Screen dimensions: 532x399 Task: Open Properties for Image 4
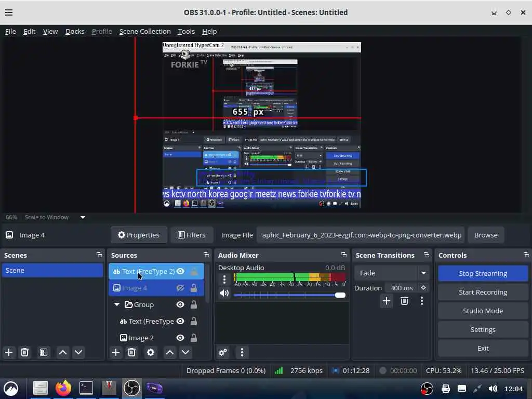coord(139,235)
